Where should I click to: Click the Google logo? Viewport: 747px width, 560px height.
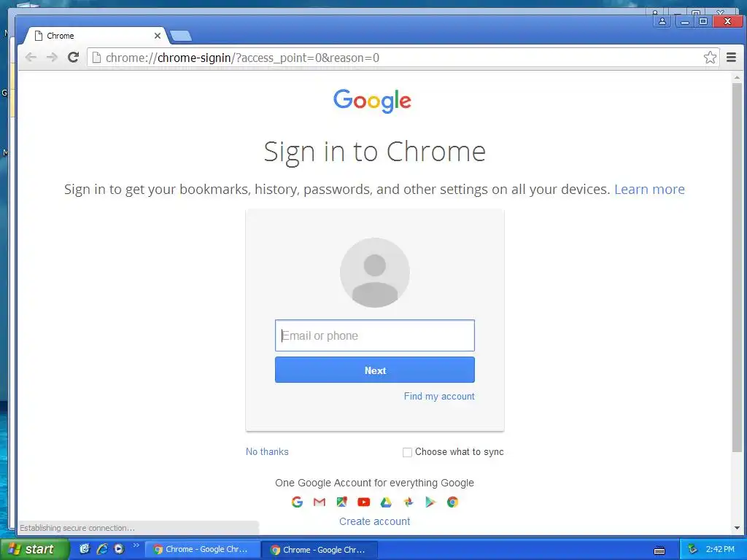point(372,101)
